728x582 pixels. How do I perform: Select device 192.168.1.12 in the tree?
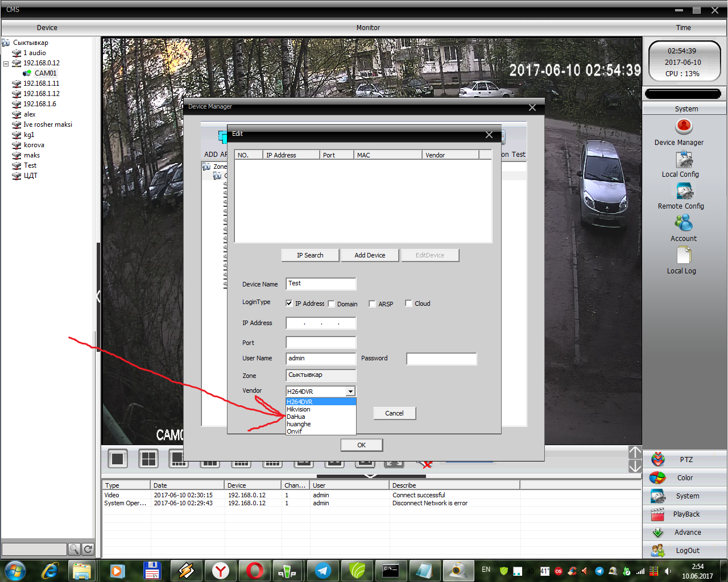coord(41,94)
